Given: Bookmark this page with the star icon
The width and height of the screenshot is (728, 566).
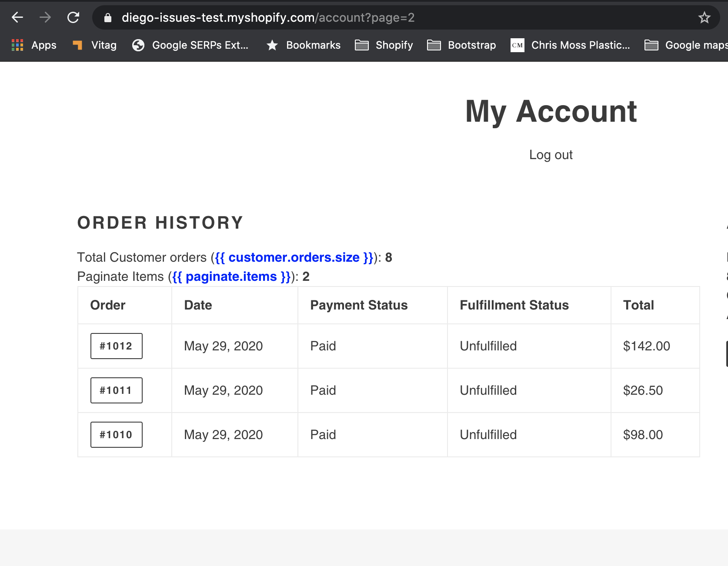Looking at the screenshot, I should tap(704, 17).
